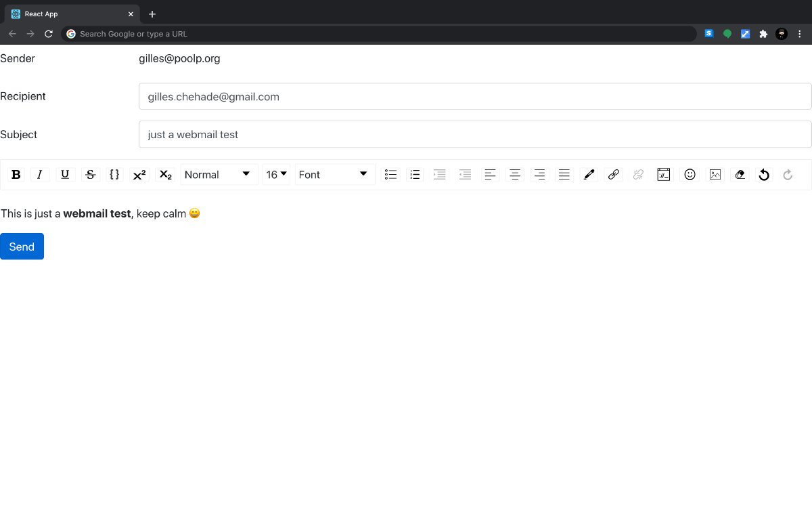Insert an image via picture icon
812x508 pixels.
click(x=715, y=175)
